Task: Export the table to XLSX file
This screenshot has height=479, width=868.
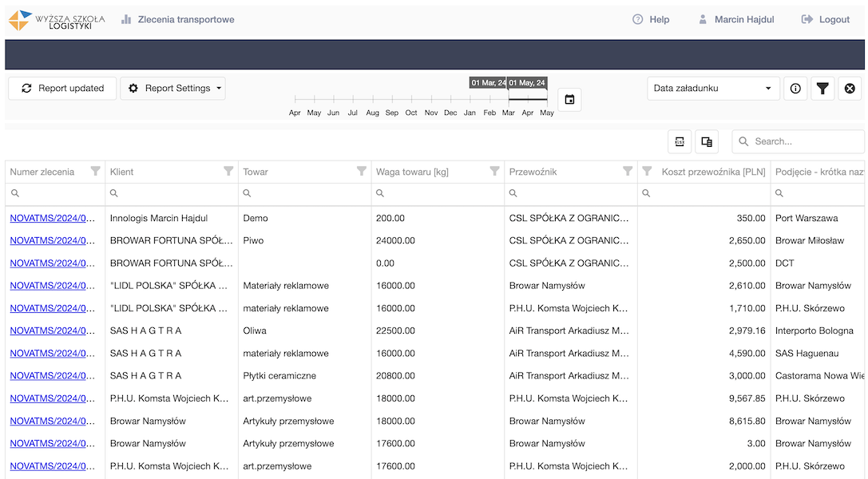Action: (680, 141)
